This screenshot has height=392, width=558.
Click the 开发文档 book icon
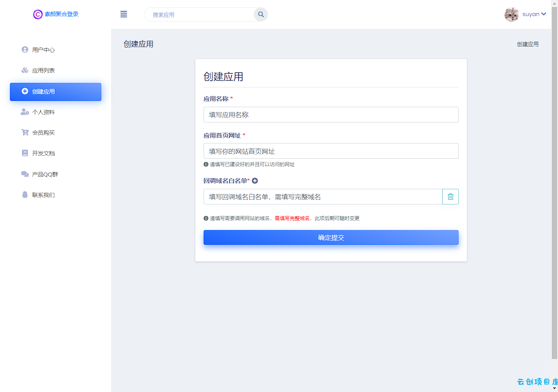(25, 153)
